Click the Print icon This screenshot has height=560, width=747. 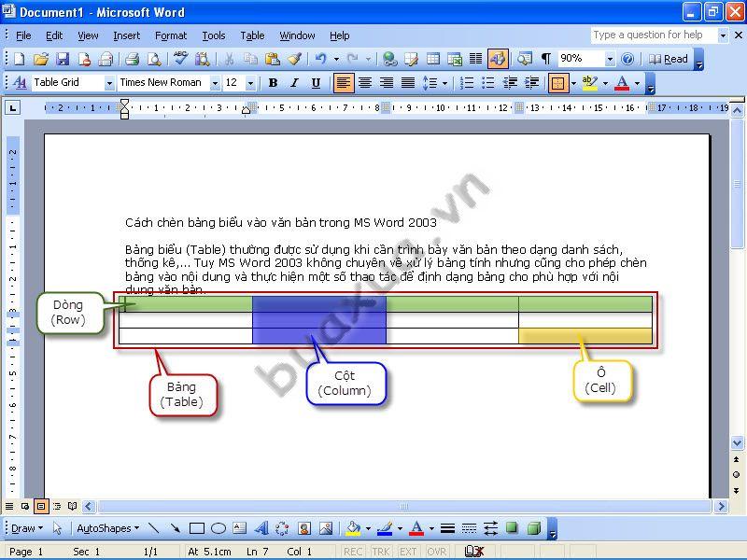132,59
